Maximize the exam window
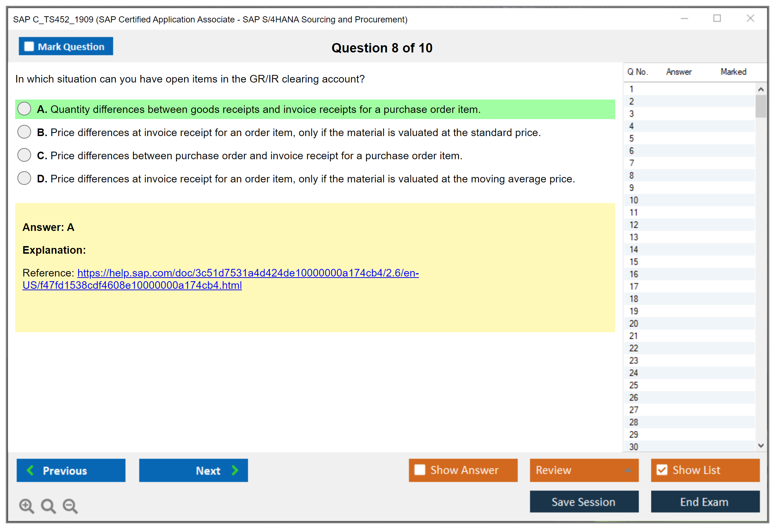The width and height of the screenshot is (778, 532). pyautogui.click(x=717, y=18)
